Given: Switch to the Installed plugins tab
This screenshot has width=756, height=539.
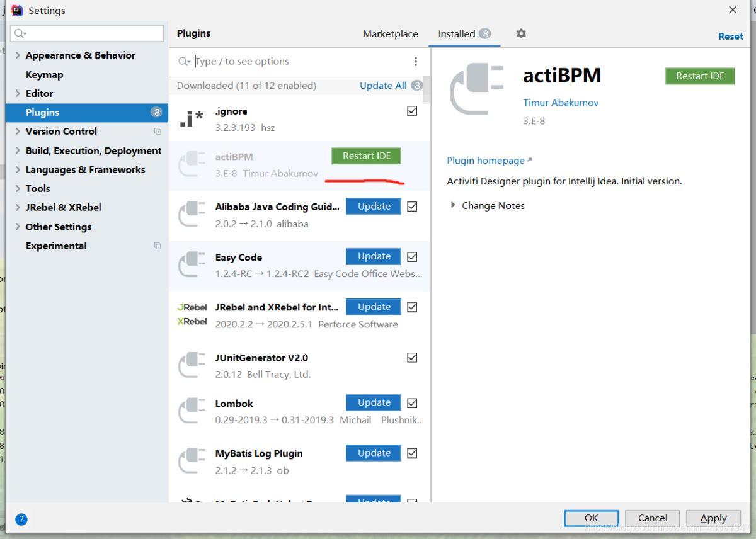Looking at the screenshot, I should (x=457, y=34).
